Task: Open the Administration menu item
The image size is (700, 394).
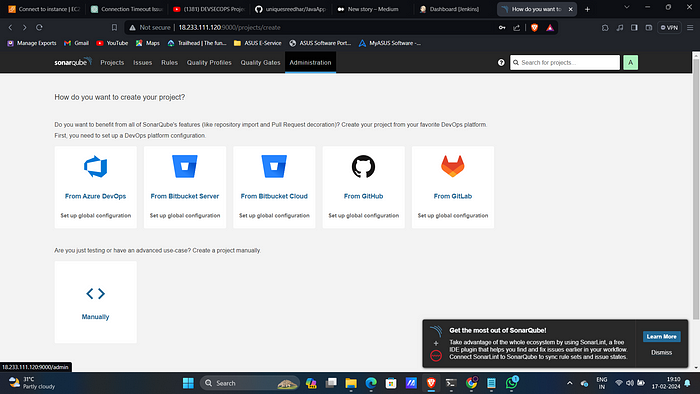Action: [x=310, y=62]
